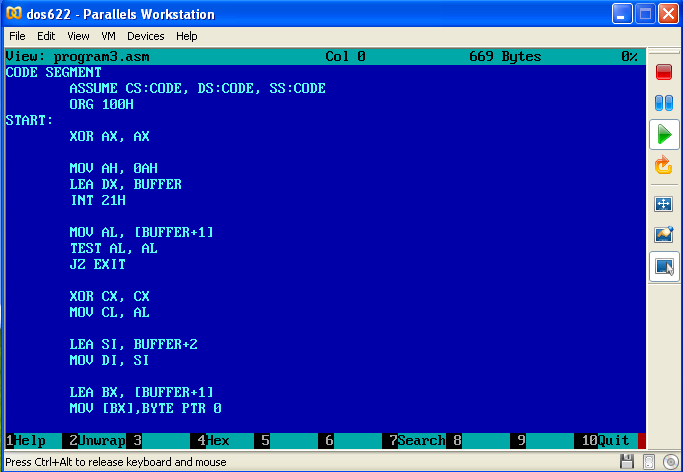This screenshot has width=683, height=472.
Task: Click 'Col 0' in viewer header
Action: (x=345, y=57)
